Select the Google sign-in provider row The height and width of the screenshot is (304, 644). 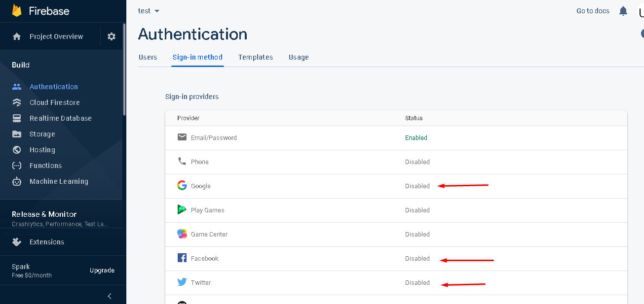[201, 186]
